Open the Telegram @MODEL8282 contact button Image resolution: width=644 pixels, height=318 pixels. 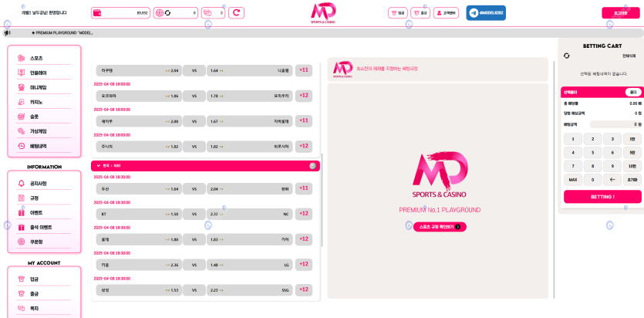point(486,13)
